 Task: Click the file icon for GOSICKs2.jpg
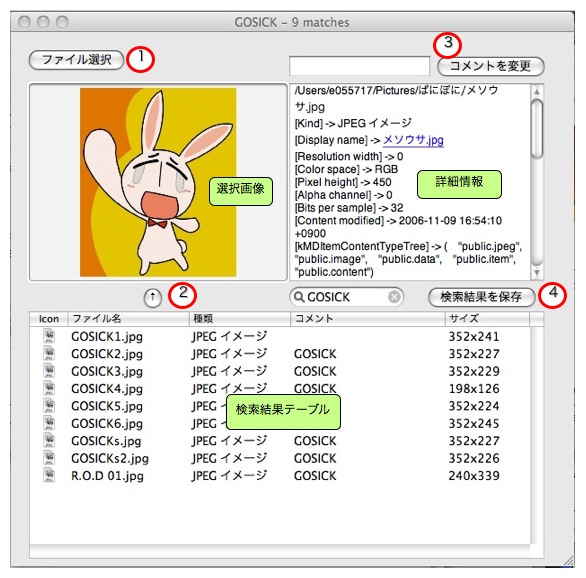tap(49, 458)
